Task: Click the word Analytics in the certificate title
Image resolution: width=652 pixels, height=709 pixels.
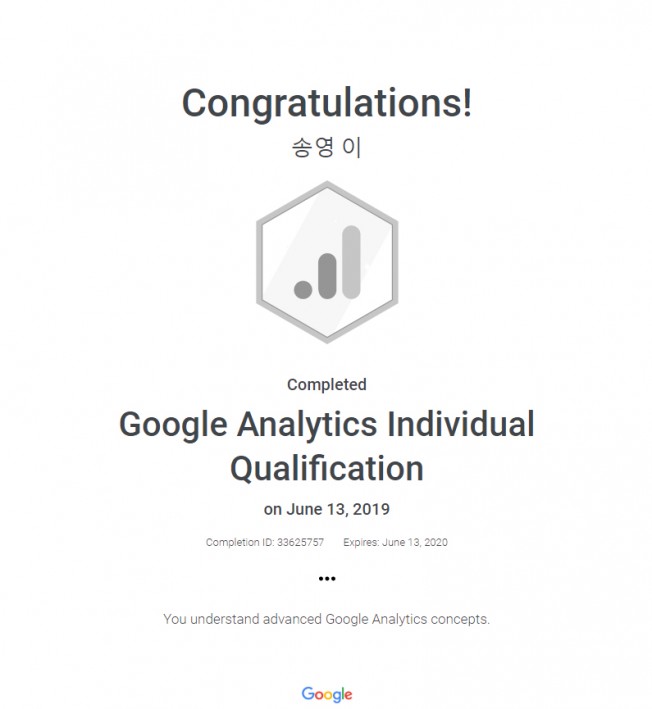Action: (307, 425)
